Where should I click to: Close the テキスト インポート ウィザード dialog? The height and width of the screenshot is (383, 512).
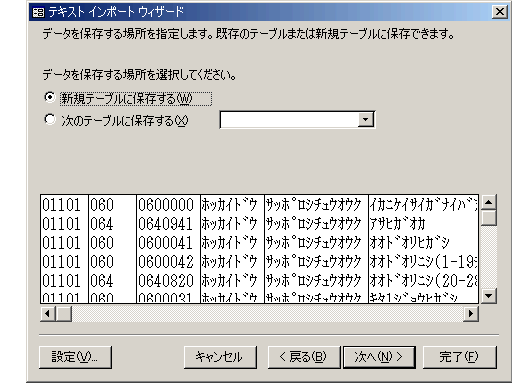point(500,12)
